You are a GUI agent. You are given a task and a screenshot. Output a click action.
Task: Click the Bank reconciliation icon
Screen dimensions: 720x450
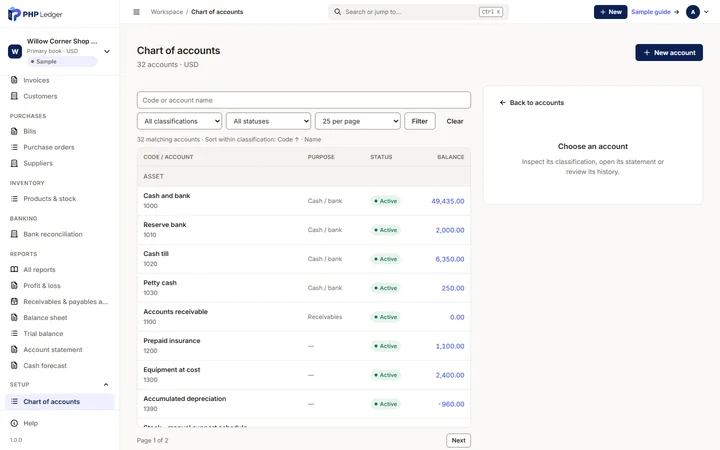(14, 234)
